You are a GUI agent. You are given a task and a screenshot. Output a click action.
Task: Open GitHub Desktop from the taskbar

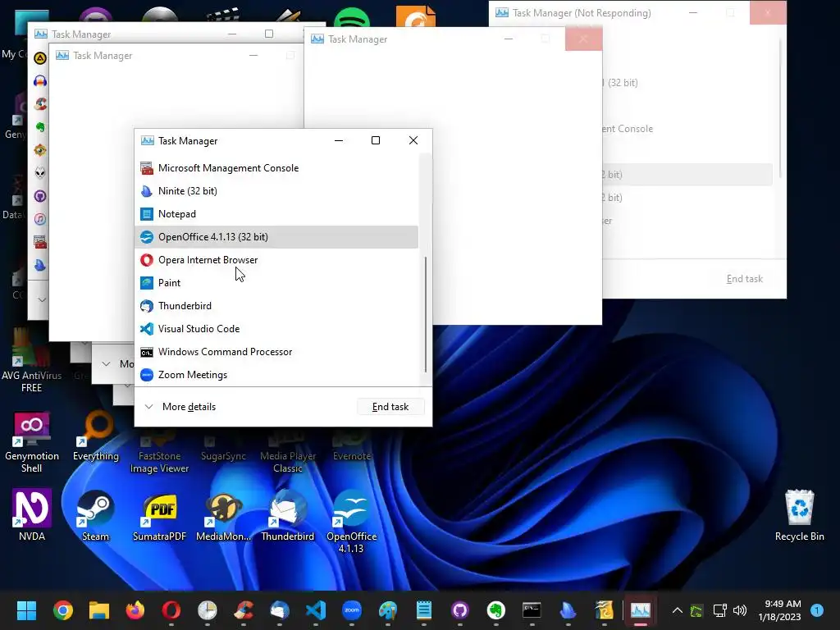[460, 610]
